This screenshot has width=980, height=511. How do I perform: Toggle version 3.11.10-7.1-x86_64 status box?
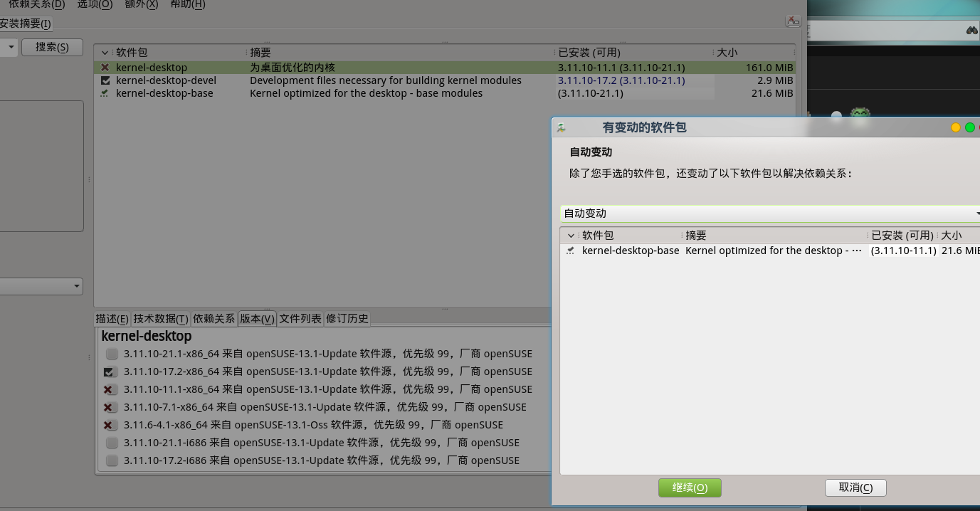(110, 407)
